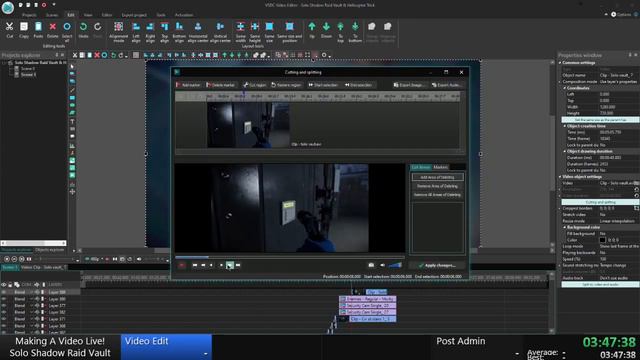Click Cut region in cutting dialog
640x360 pixels.
255,85
